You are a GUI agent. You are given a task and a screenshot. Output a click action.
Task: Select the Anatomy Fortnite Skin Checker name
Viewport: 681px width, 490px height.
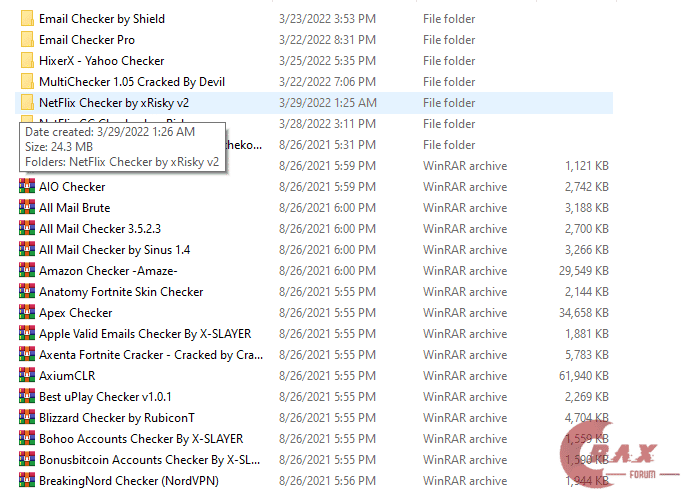tap(121, 292)
